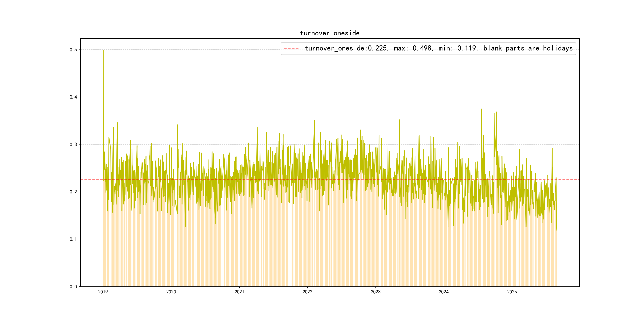Click the 0.1 y-axis tick label

(73, 239)
